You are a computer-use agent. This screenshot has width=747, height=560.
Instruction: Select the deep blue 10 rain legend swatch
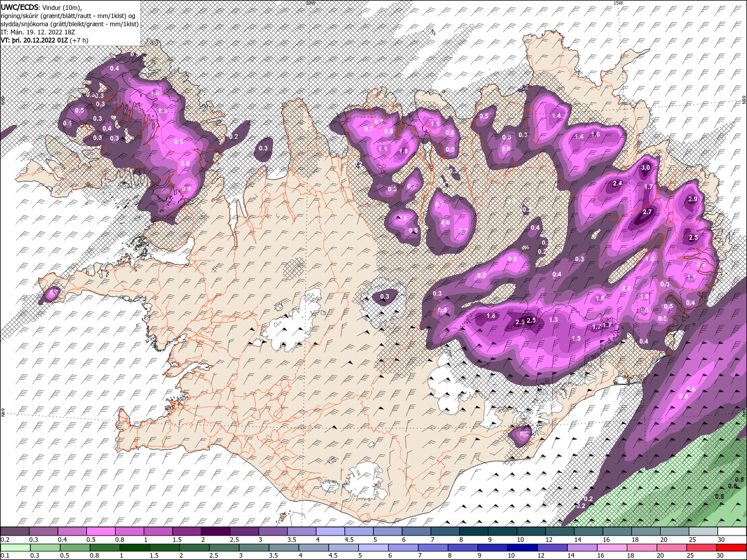523,548
